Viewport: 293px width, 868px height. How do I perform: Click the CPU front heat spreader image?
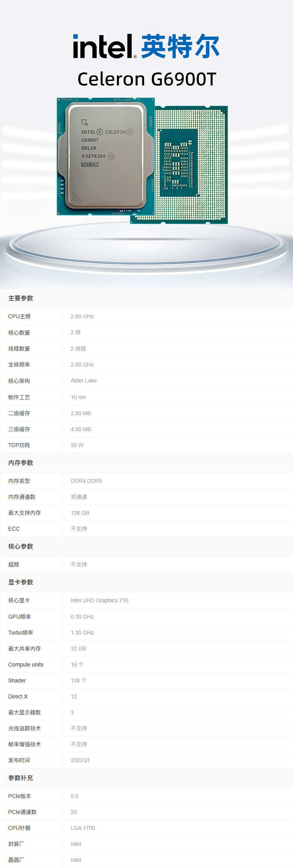click(x=105, y=156)
